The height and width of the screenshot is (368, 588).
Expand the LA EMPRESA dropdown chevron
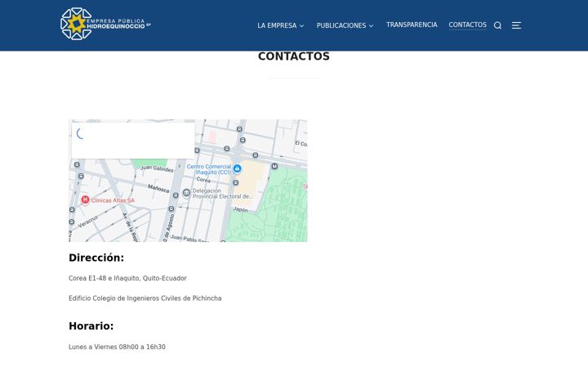[301, 26]
